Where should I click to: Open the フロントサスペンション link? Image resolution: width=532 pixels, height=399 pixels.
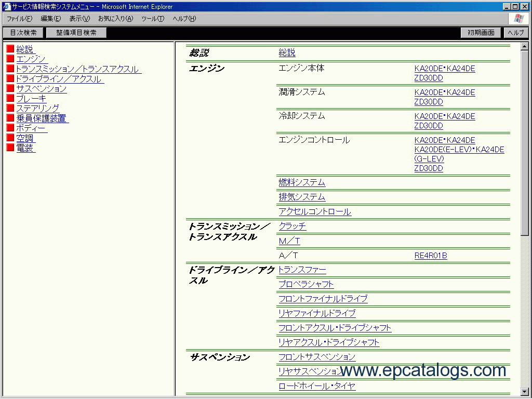tap(317, 357)
